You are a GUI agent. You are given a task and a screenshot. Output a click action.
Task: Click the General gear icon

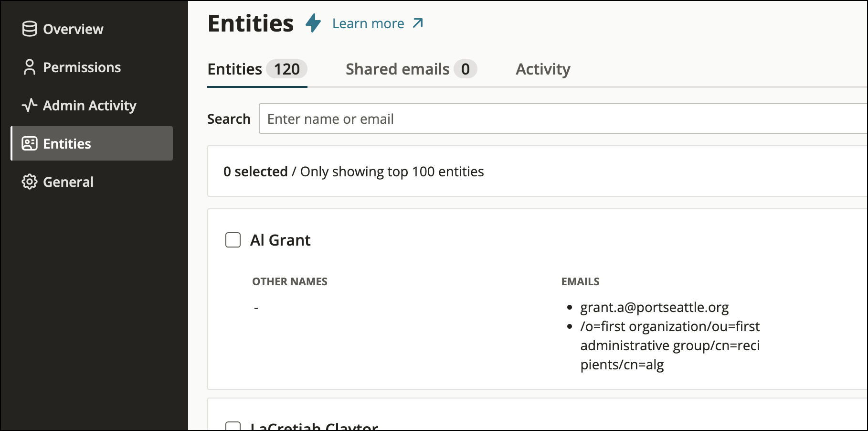30,182
